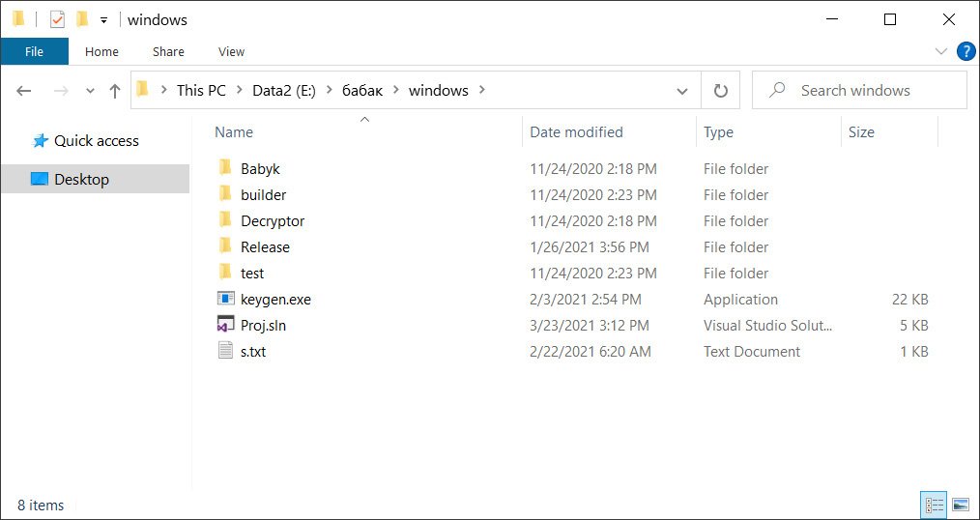Open the Help question mark icon
Viewport: 980px width, 520px height.
point(966,51)
